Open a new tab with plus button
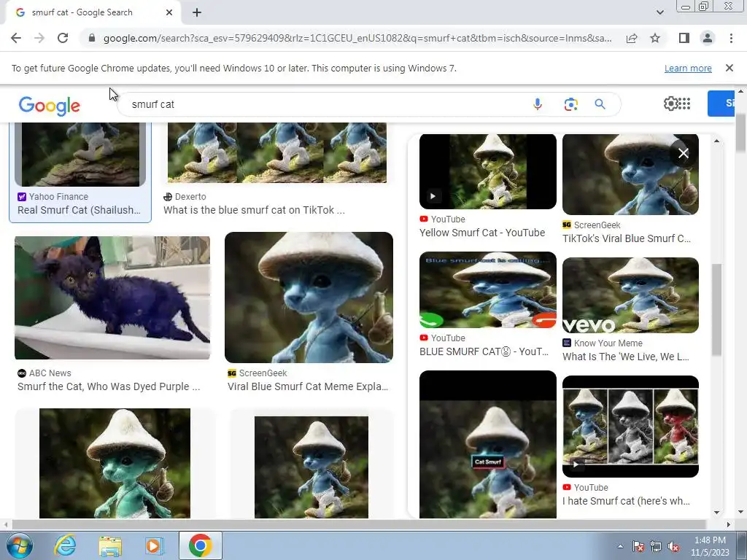This screenshot has width=747, height=560. coord(197,13)
